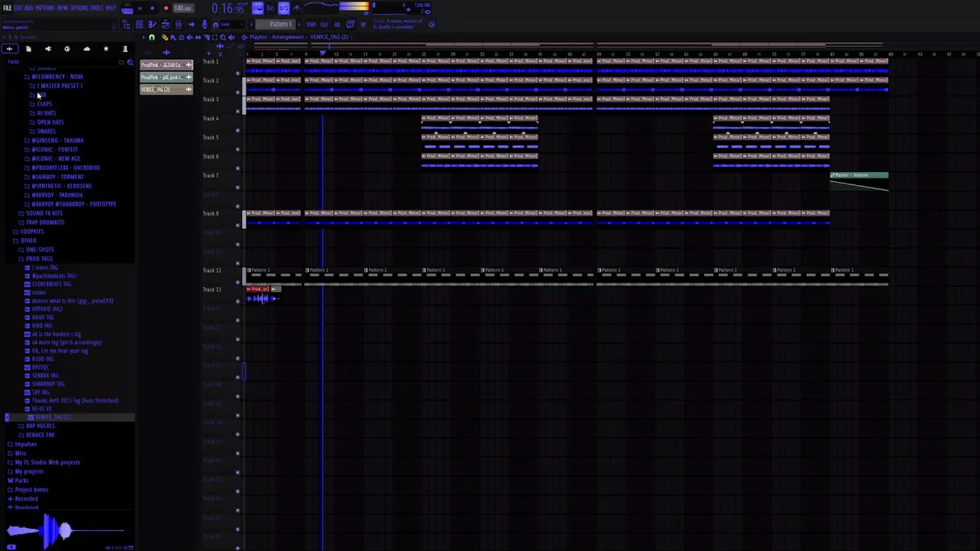Screen dimensions: 980x551
Task: Select the playlist paint brush tool
Action: [173, 37]
